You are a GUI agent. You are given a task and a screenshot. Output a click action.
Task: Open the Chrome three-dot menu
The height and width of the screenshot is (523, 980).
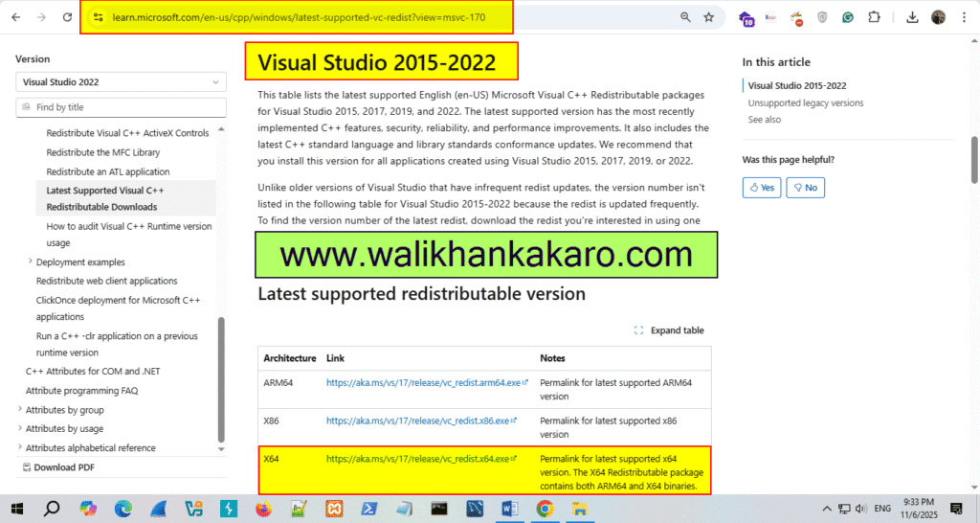coord(965,17)
